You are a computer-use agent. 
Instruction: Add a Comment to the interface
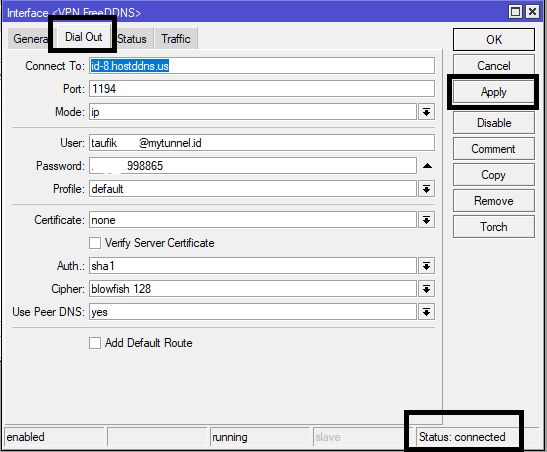pos(494,149)
